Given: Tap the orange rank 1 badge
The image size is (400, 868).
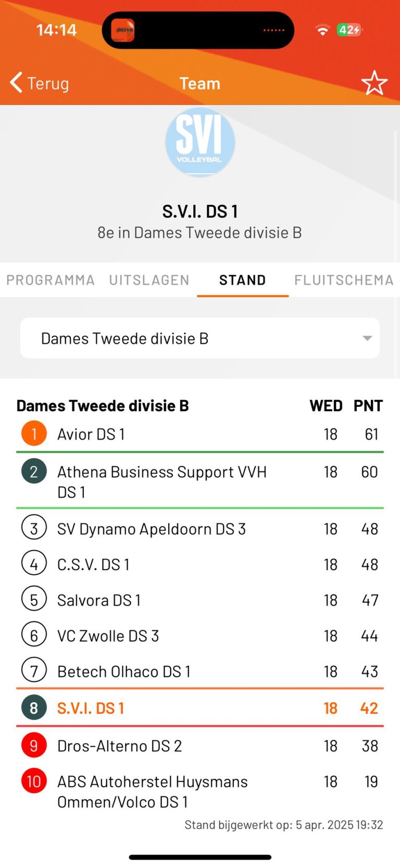Looking at the screenshot, I should point(34,433).
